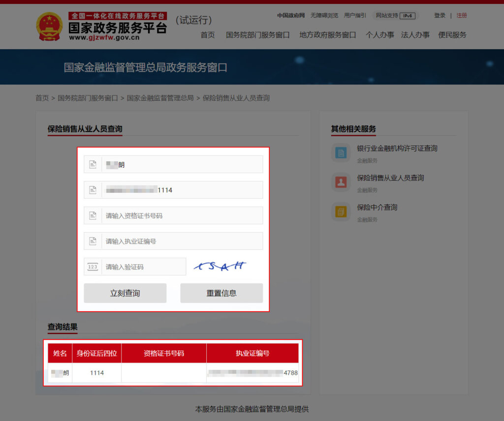Select 个人办事 in the top navigation
The image size is (504, 421).
379,35
